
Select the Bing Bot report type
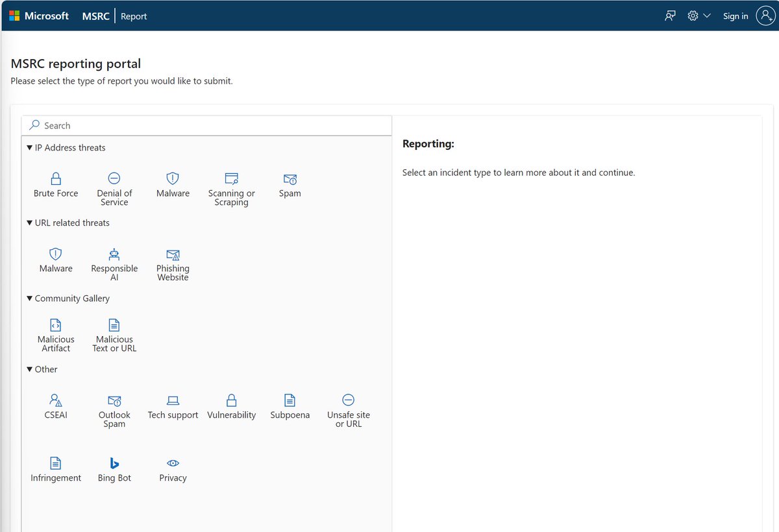pyautogui.click(x=114, y=470)
